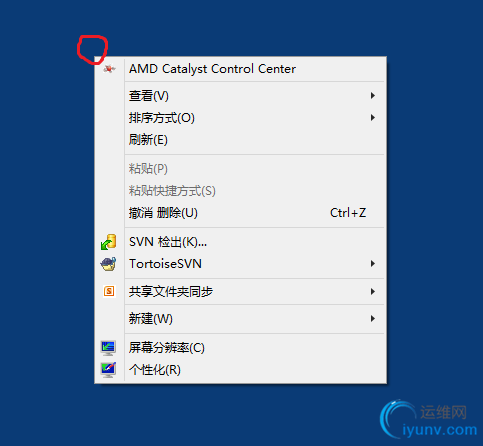Select SVN 检出(K)... menu entry
Viewport: 483px width, 446px height.
coord(241,242)
